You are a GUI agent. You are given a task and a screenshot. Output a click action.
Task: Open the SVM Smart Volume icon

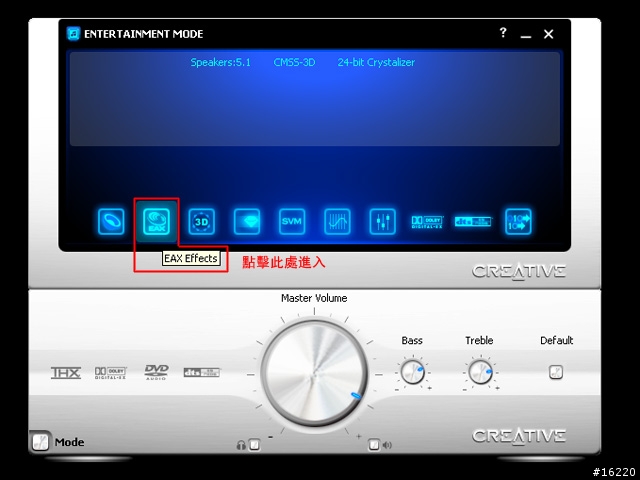(x=292, y=221)
